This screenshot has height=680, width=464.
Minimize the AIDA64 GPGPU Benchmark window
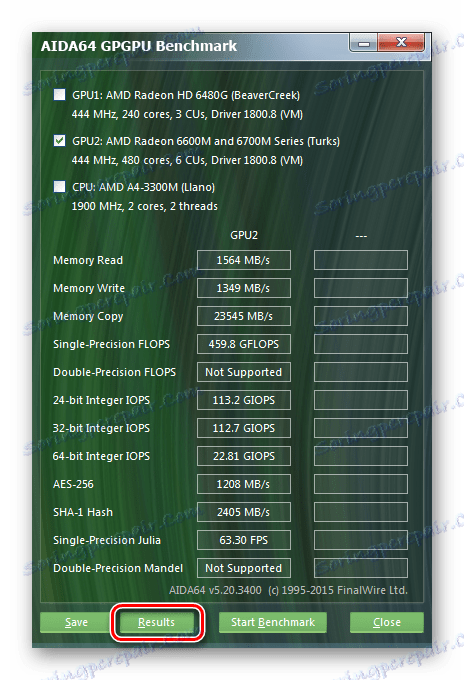click(x=363, y=43)
